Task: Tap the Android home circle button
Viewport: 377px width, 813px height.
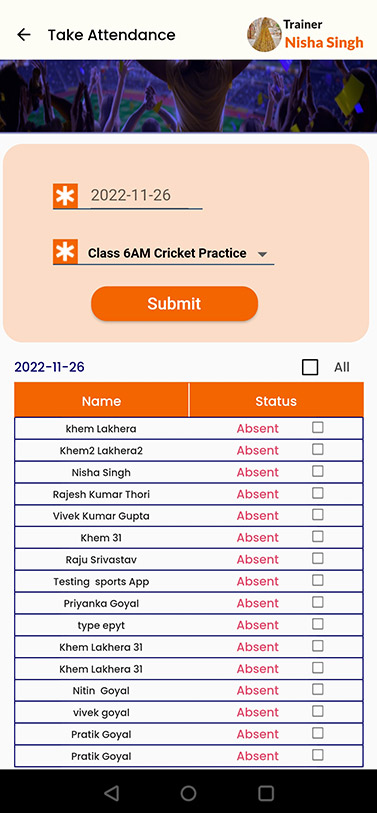Action: [x=188, y=793]
